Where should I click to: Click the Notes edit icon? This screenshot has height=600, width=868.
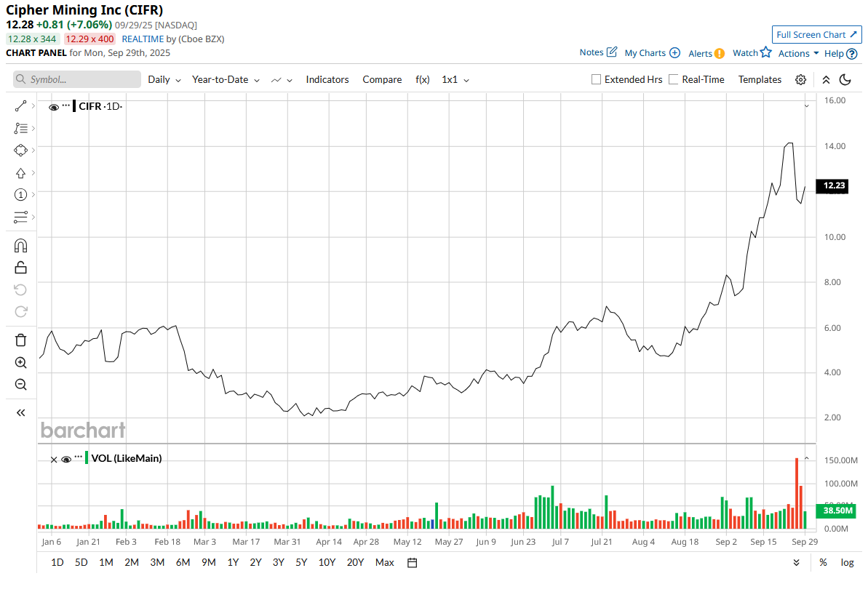pos(612,52)
